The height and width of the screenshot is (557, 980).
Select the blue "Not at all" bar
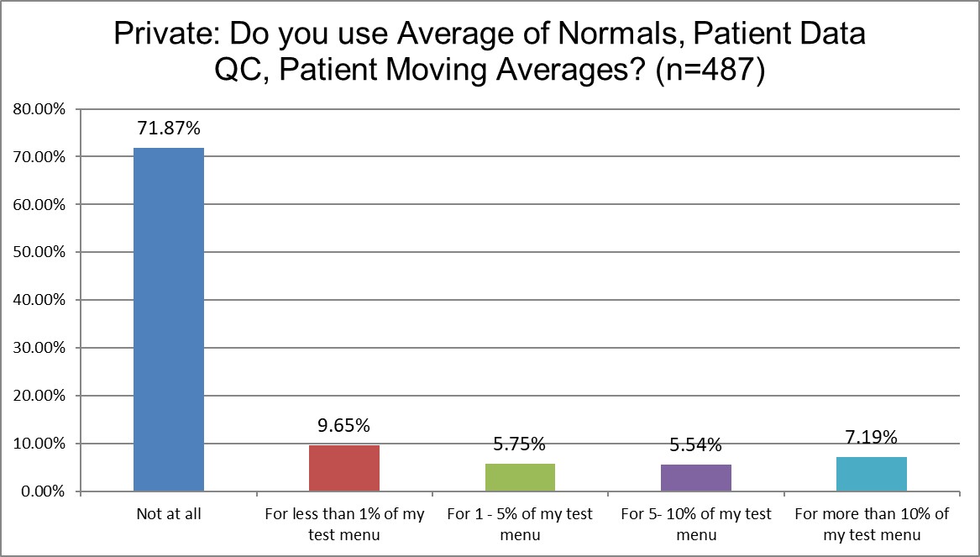pyautogui.click(x=169, y=319)
